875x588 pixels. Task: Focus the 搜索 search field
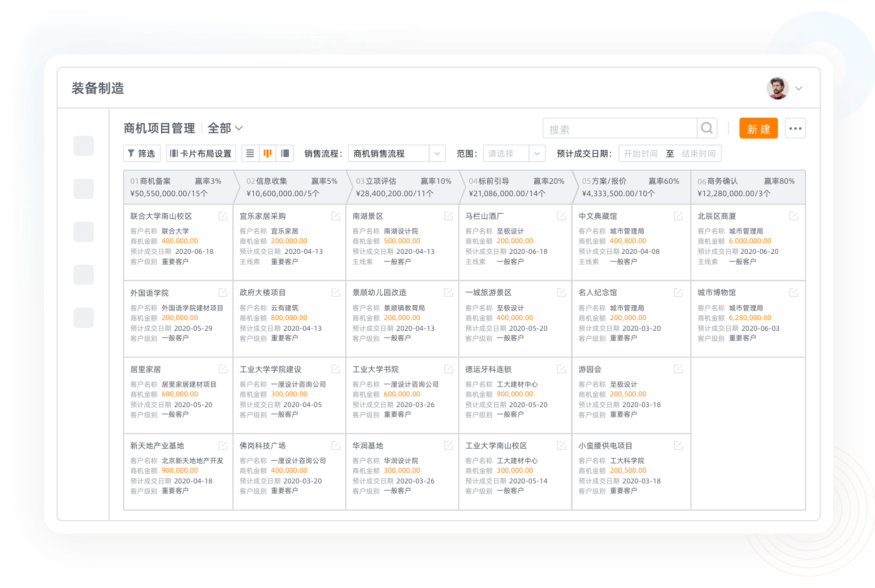620,128
